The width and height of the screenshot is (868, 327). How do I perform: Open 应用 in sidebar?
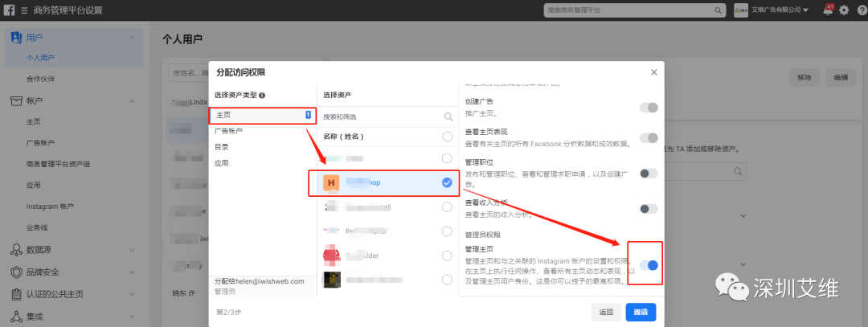point(33,186)
